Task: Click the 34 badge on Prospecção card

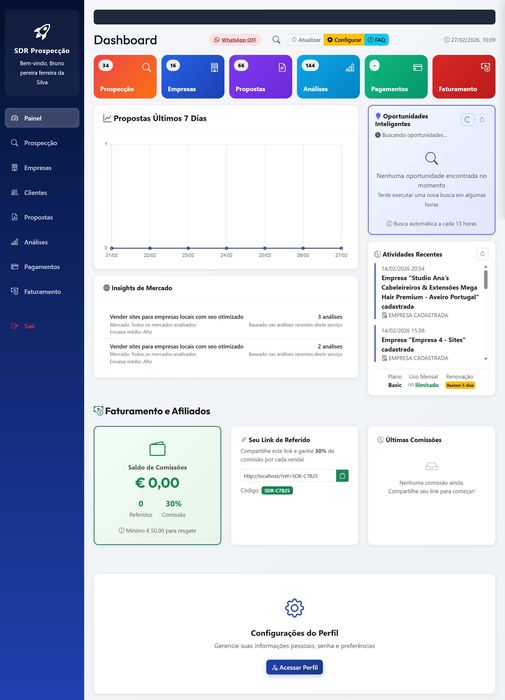Action: coord(106,66)
